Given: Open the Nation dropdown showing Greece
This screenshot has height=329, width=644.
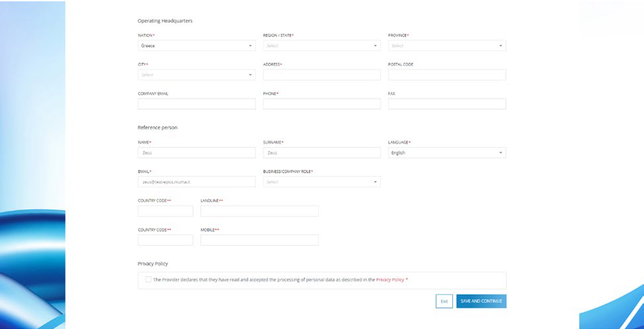Looking at the screenshot, I should tap(196, 46).
